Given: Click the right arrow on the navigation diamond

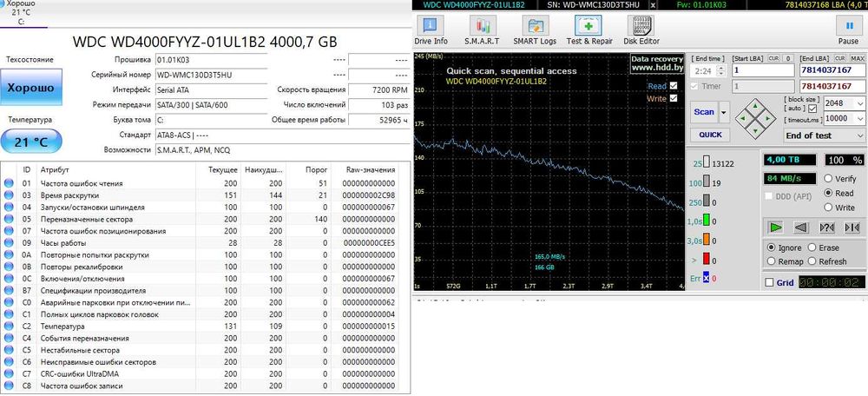Looking at the screenshot, I should click(x=768, y=118).
